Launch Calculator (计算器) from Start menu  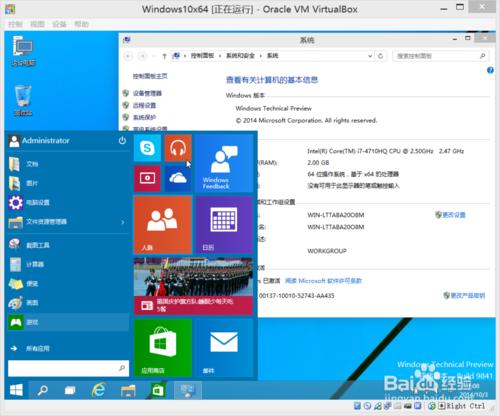tap(68, 264)
